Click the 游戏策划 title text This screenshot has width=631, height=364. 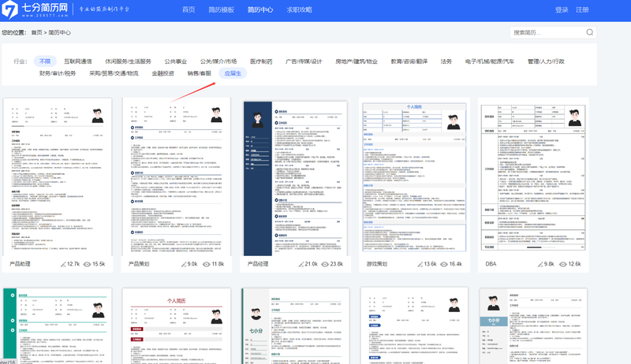click(x=377, y=265)
